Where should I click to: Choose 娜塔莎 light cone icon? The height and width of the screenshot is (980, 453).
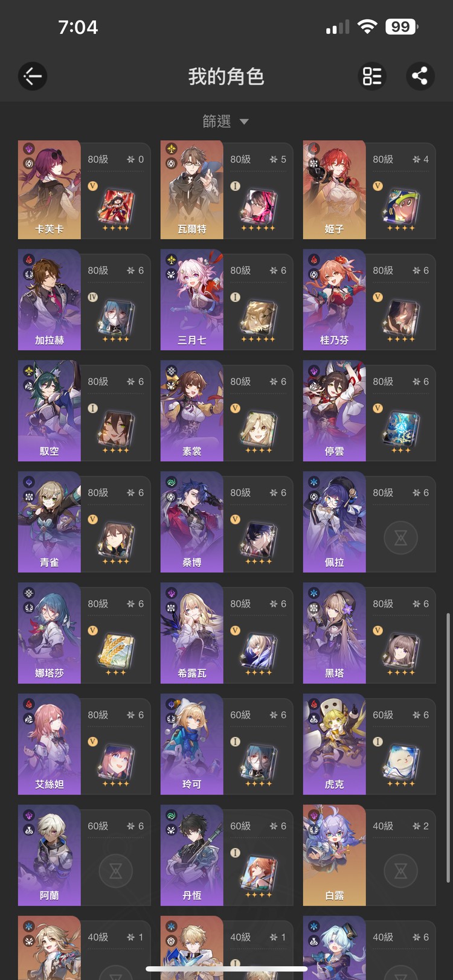coord(116,651)
